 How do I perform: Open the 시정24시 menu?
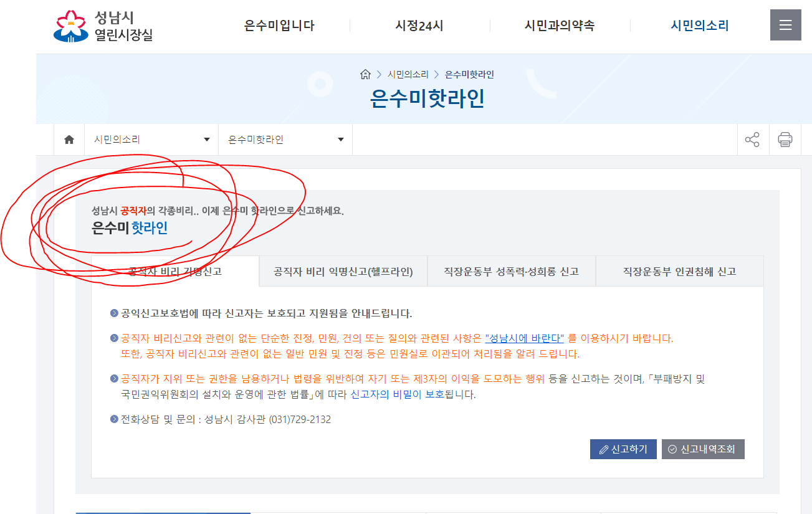(419, 26)
